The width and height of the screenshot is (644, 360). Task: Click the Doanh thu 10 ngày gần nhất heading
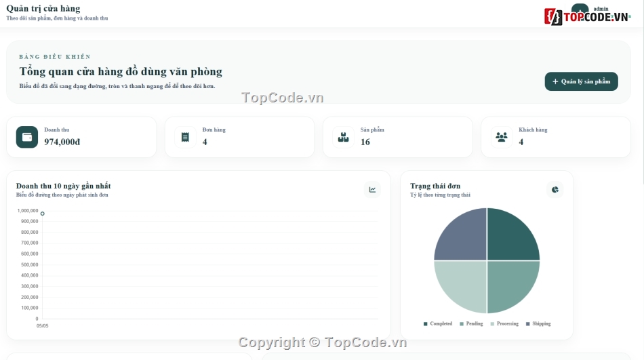coord(63,186)
